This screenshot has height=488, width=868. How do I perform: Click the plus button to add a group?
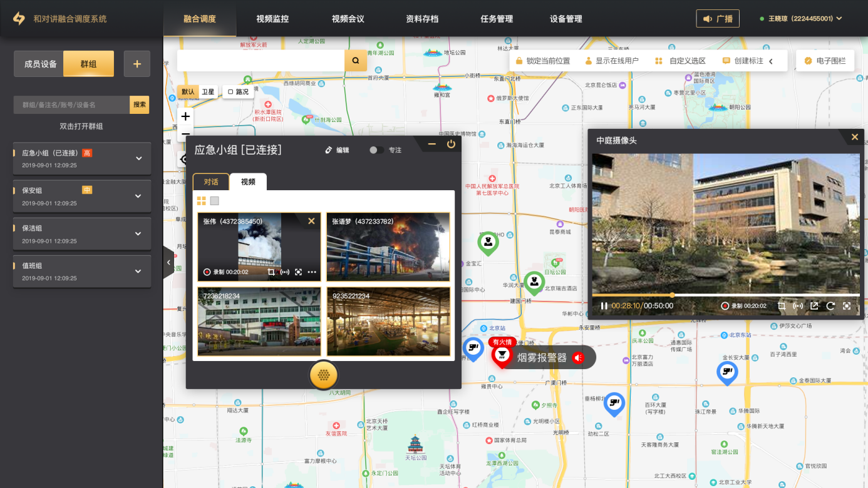(x=137, y=64)
